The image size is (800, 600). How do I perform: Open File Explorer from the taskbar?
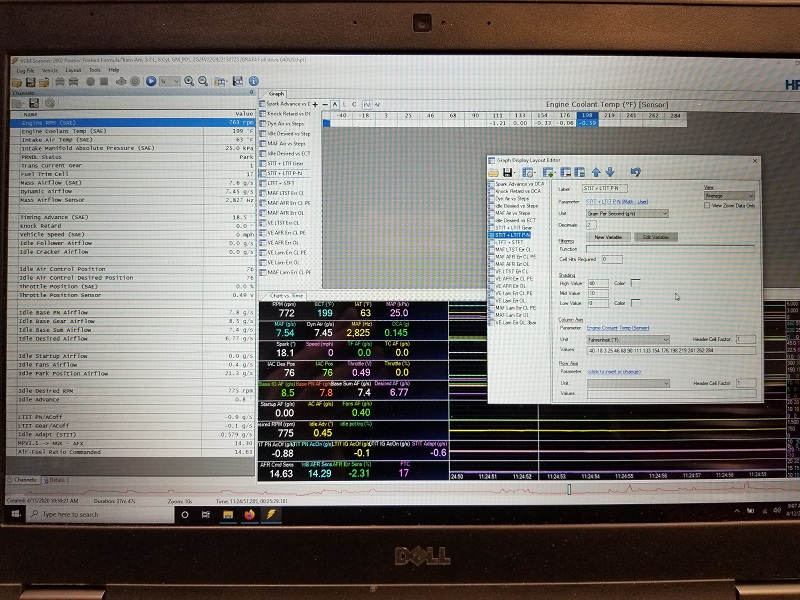tap(228, 514)
